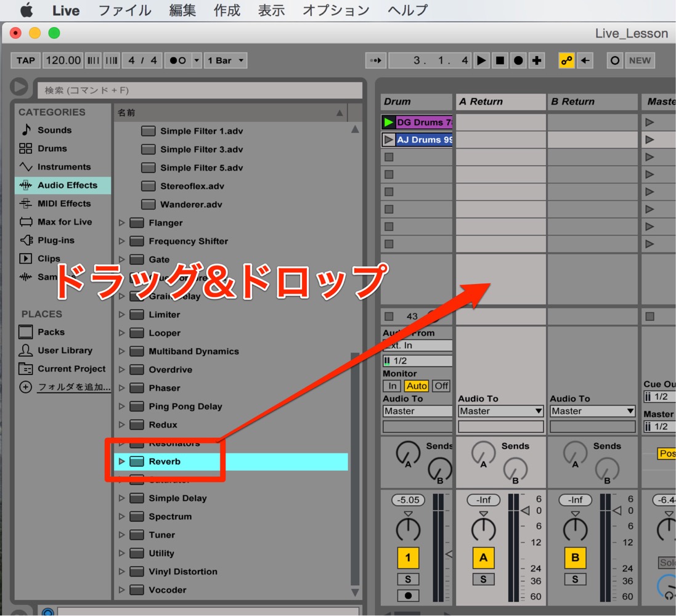This screenshot has height=616, width=676.
Task: Launch the first scene in Master
Action: pos(650,123)
